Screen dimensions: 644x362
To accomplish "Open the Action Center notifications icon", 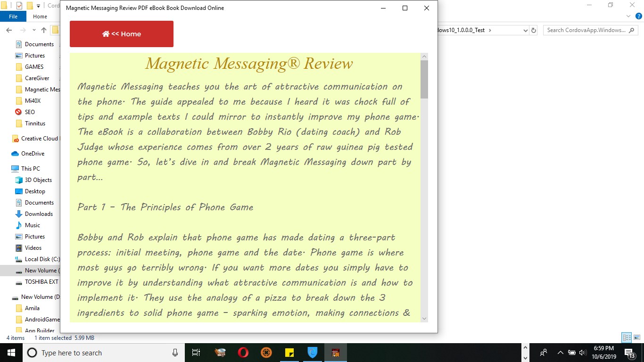I will tap(629, 353).
